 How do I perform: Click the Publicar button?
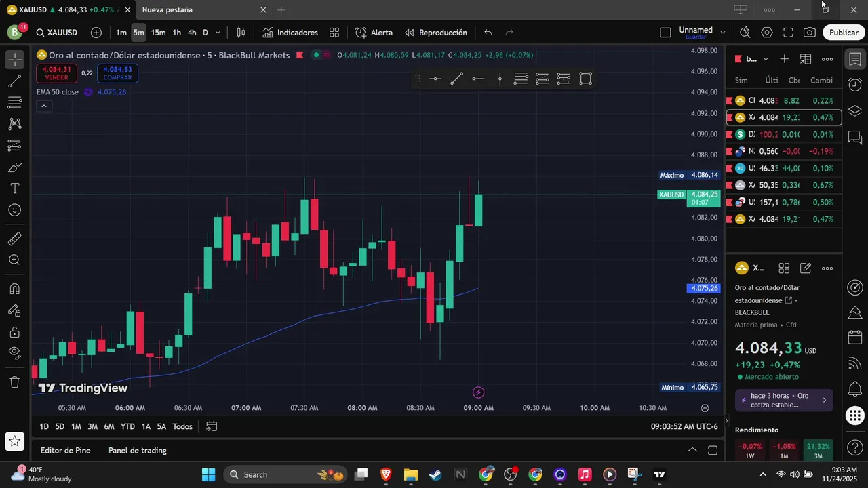(844, 33)
